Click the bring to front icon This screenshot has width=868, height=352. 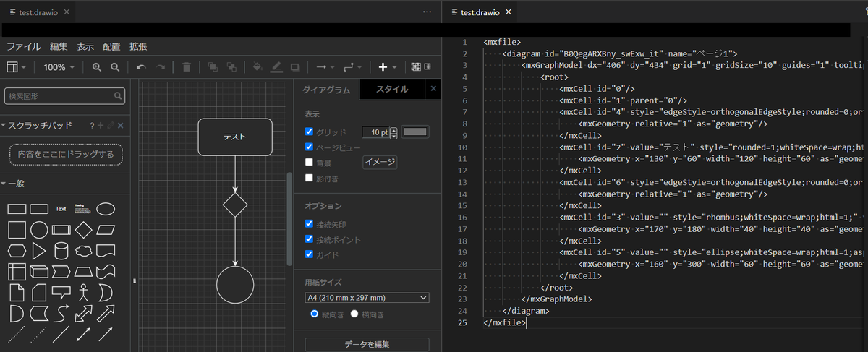(x=213, y=67)
